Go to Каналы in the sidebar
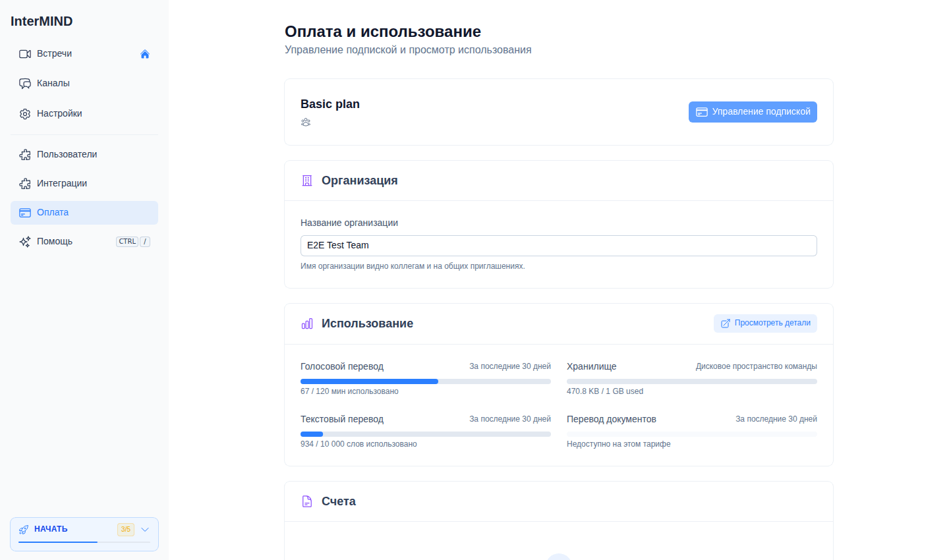 point(84,84)
